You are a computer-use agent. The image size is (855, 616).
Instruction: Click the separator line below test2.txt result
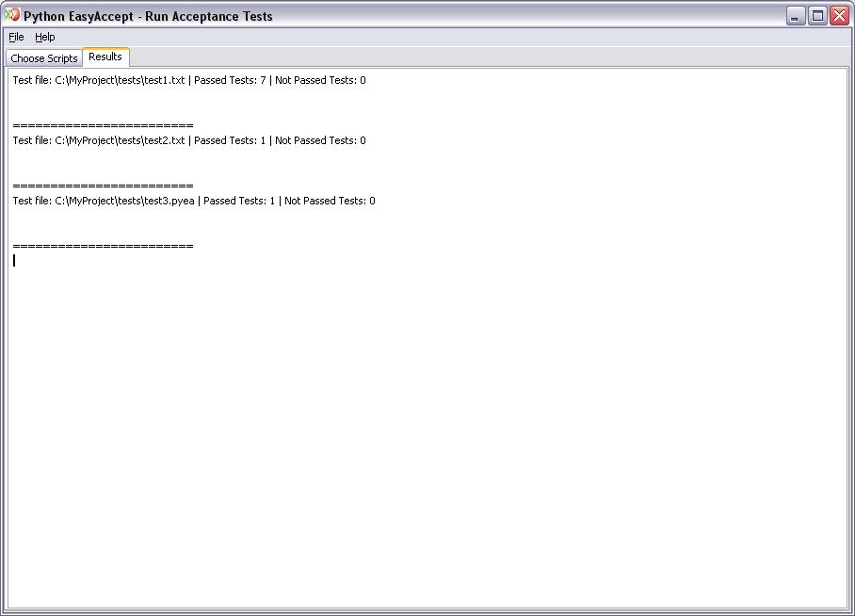103,186
